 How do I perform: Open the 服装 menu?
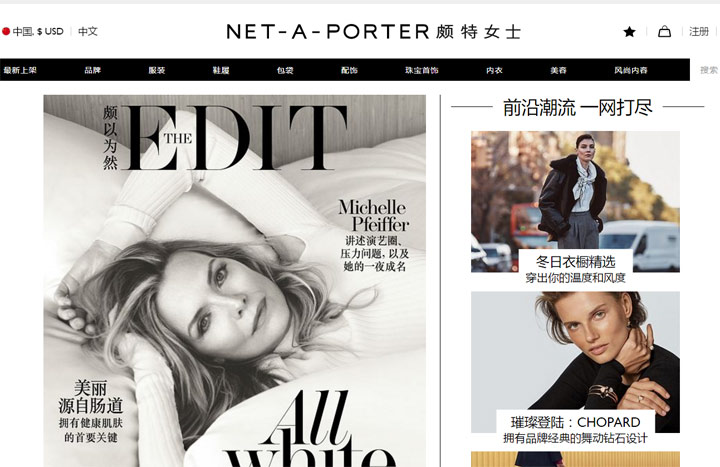point(157,70)
